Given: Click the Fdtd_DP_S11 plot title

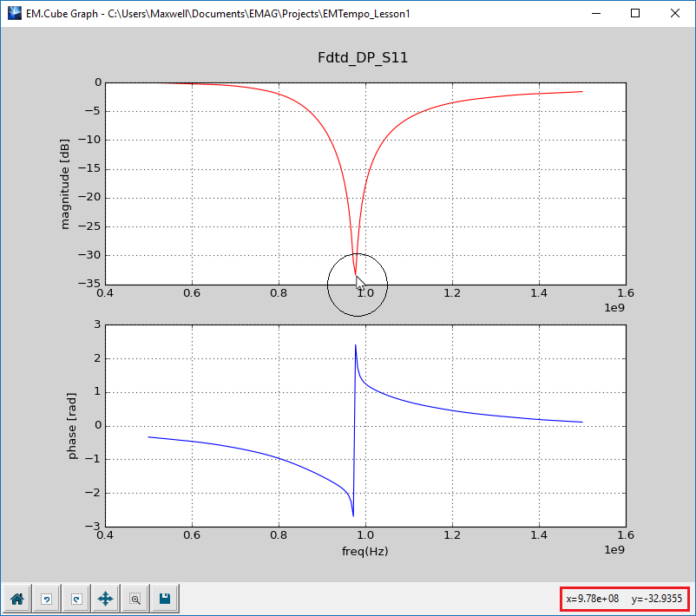Looking at the screenshot, I should click(363, 57).
